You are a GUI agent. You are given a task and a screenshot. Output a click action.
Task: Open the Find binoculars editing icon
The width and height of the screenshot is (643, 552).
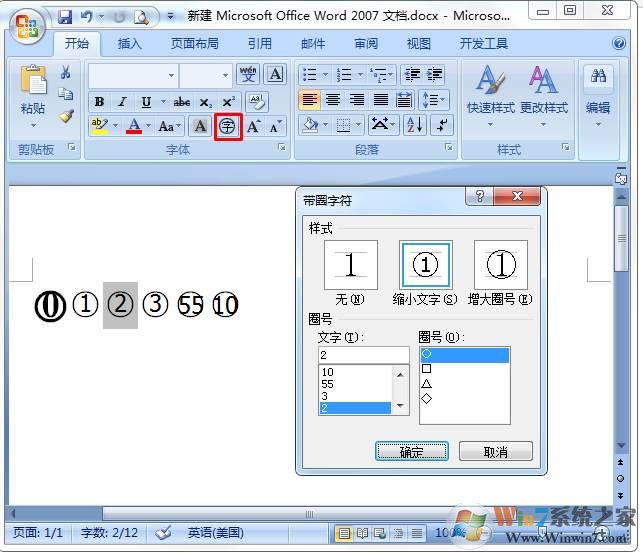click(598, 76)
